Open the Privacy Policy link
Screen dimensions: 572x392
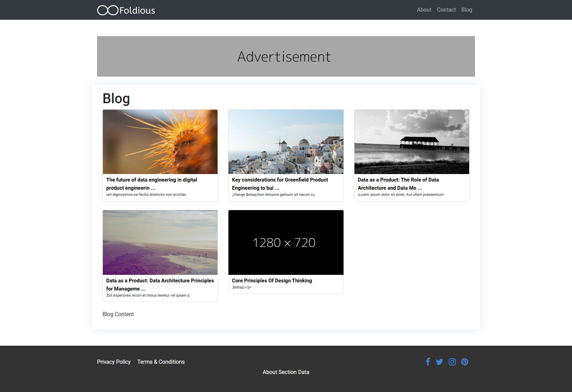(x=114, y=362)
